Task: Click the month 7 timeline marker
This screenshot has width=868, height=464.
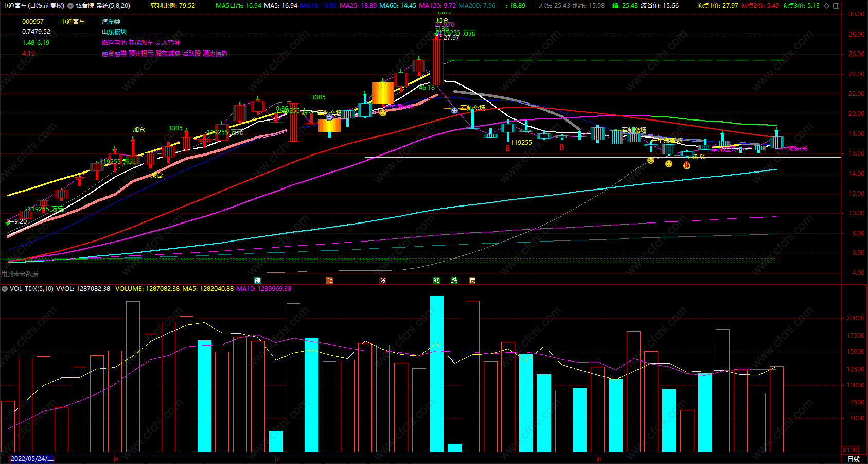Action: (x=278, y=459)
